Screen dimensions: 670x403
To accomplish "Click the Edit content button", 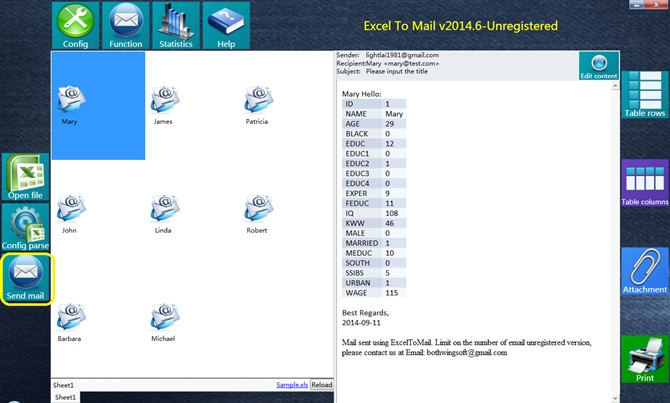I will pos(599,66).
